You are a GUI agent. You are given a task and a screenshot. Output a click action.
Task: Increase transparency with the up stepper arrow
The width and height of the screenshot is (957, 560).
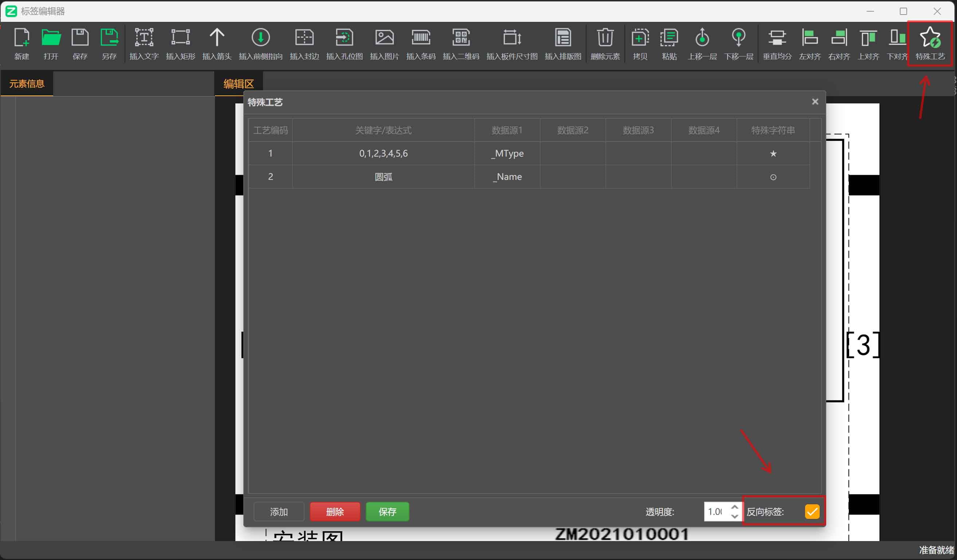click(734, 507)
